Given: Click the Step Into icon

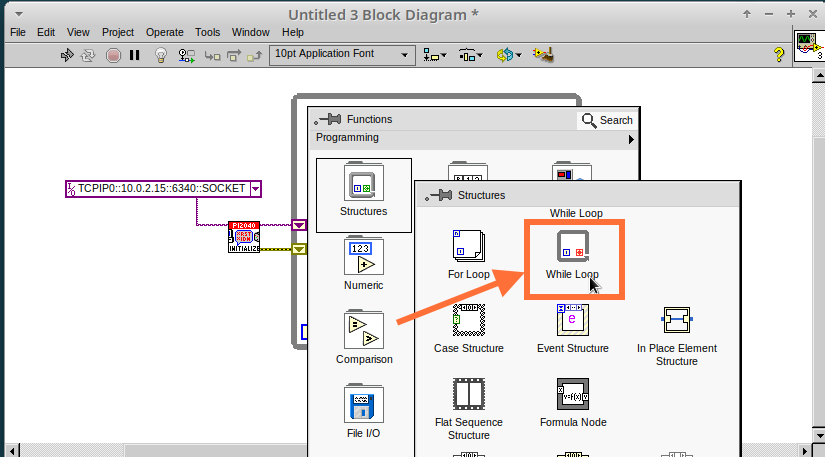Looking at the screenshot, I should pyautogui.click(x=213, y=55).
